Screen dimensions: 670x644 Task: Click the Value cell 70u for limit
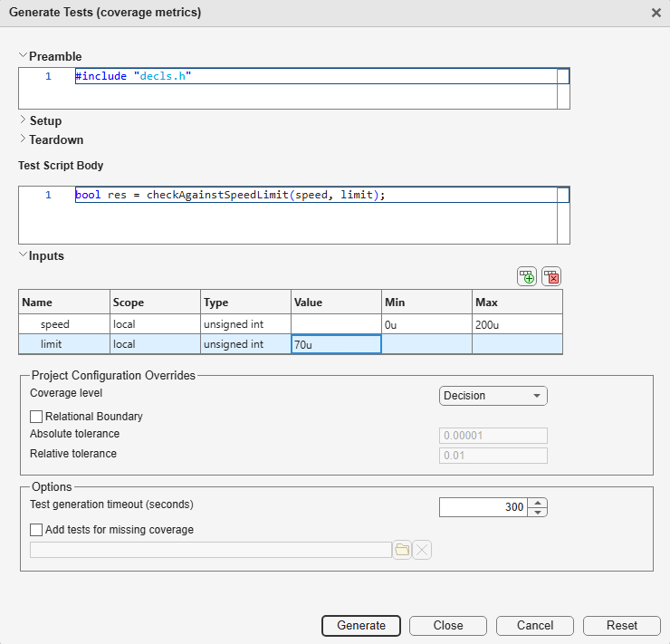coord(336,344)
